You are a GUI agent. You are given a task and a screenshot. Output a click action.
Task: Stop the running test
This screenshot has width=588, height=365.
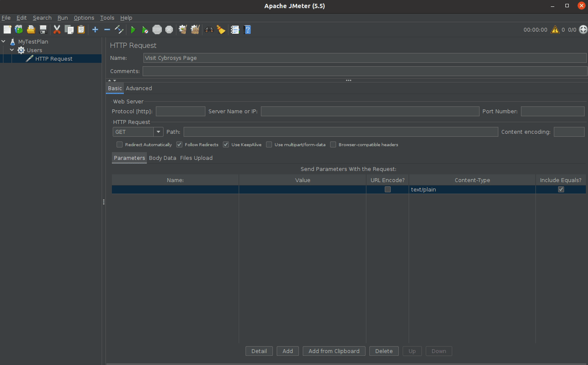click(x=157, y=29)
